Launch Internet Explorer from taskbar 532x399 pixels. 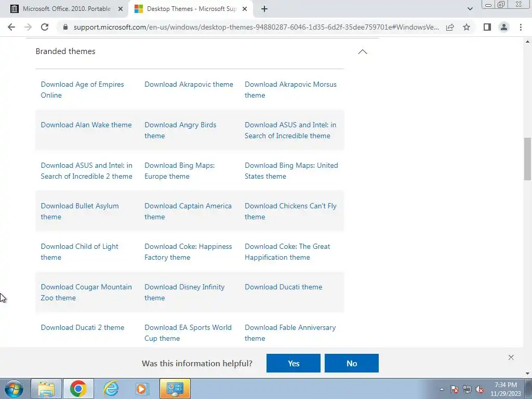click(x=111, y=389)
